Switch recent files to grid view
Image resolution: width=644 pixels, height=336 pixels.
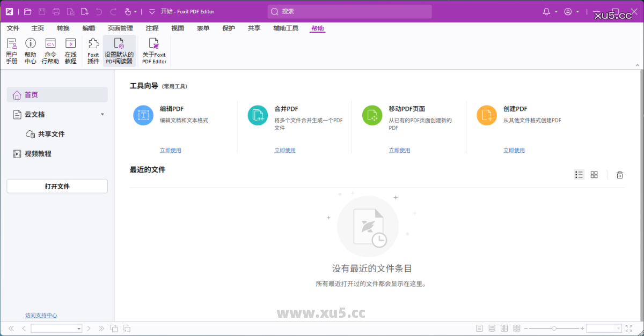(x=594, y=174)
